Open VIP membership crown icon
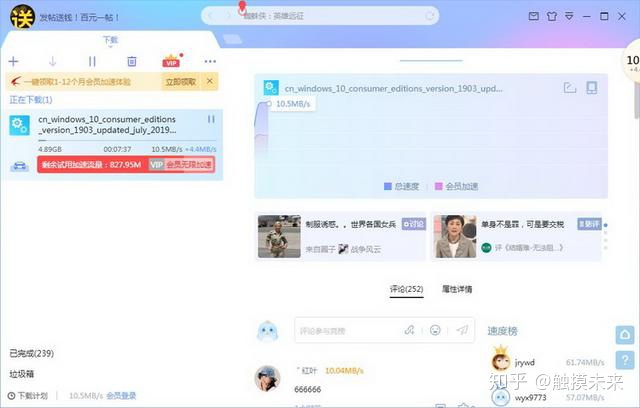The height and width of the screenshot is (408, 640). point(171,61)
